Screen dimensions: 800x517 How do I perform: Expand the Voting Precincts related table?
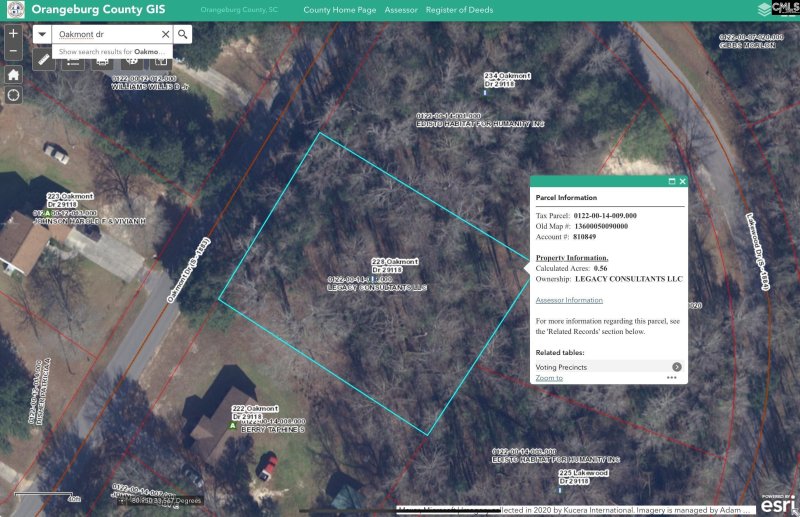click(x=677, y=367)
